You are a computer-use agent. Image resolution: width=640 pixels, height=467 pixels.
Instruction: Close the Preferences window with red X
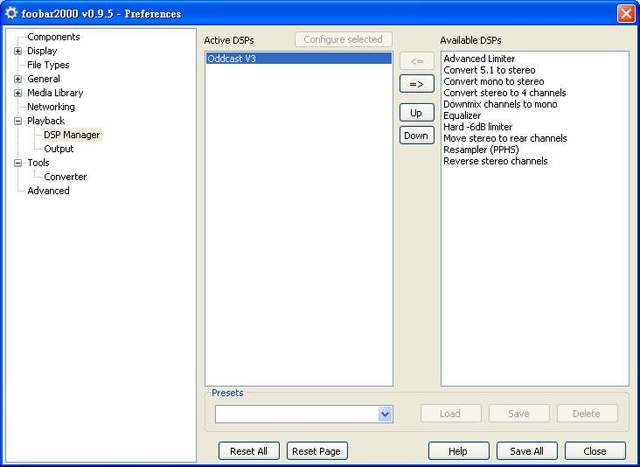pos(626,13)
